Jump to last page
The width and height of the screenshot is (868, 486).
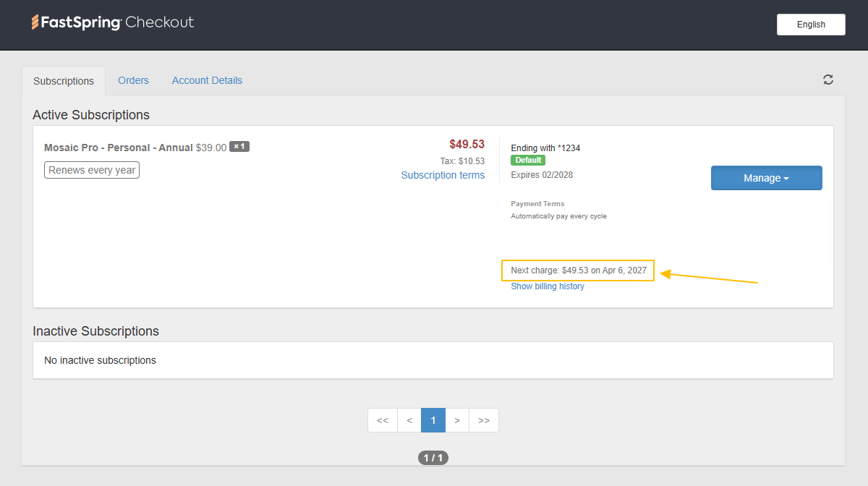(484, 420)
